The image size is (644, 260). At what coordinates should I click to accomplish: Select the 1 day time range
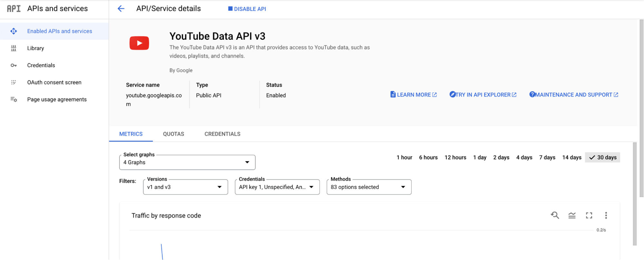point(480,157)
